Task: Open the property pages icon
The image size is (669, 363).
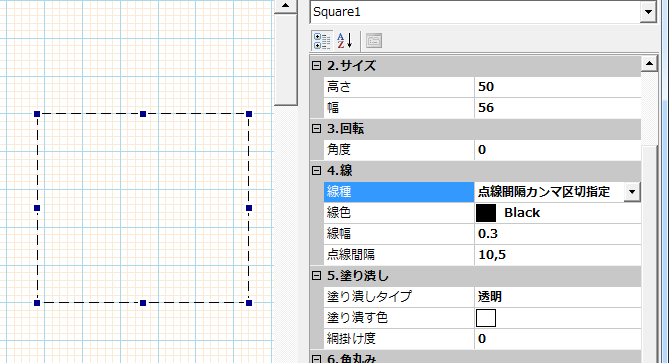Action: 374,41
